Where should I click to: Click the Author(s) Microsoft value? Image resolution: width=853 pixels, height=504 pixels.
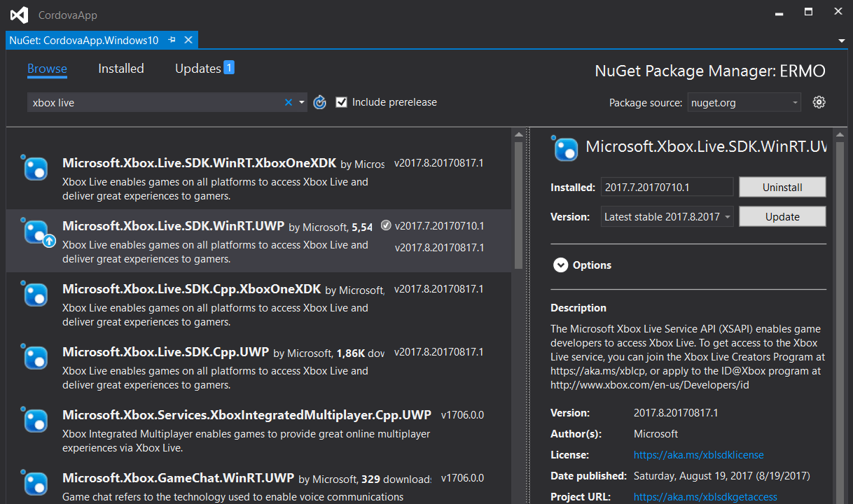656,434
